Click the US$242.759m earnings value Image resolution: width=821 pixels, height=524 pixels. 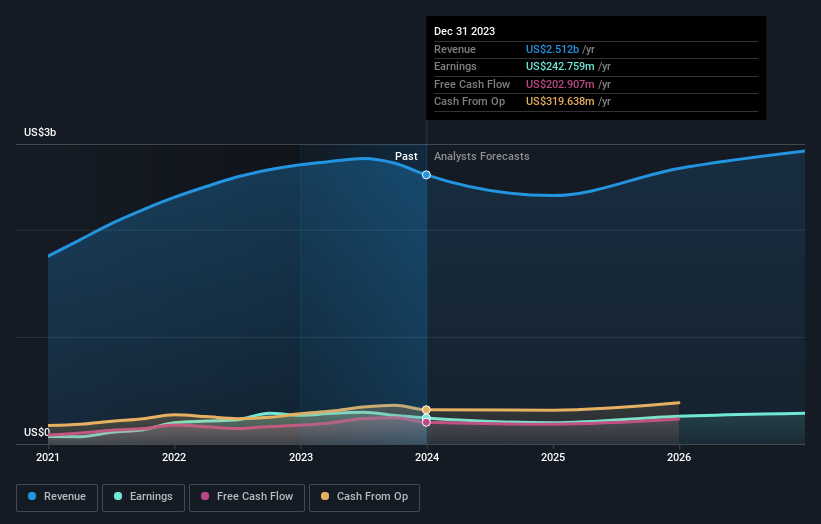[x=560, y=66]
